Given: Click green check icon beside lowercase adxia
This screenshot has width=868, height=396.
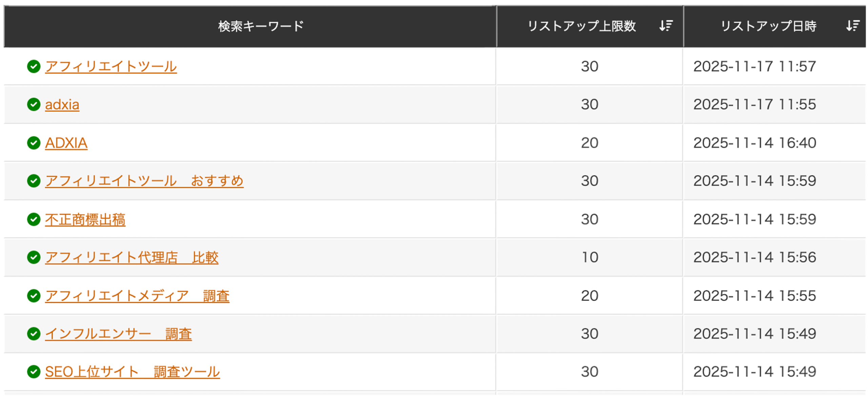Looking at the screenshot, I should (34, 104).
